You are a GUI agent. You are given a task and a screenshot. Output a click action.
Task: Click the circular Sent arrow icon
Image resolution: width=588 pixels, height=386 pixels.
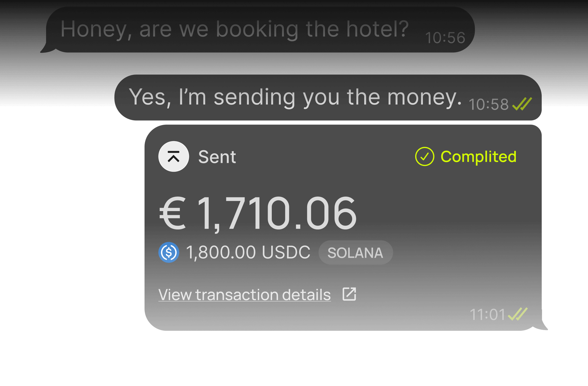(174, 157)
